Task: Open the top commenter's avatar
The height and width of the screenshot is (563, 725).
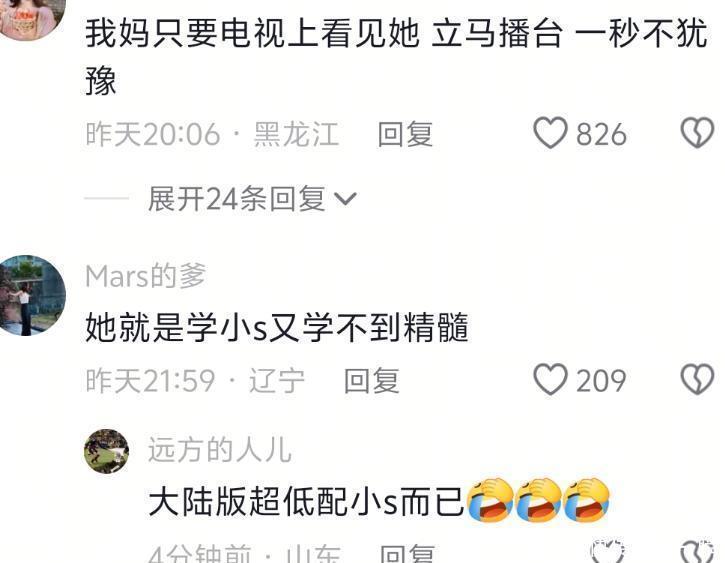Action: (x=30, y=18)
